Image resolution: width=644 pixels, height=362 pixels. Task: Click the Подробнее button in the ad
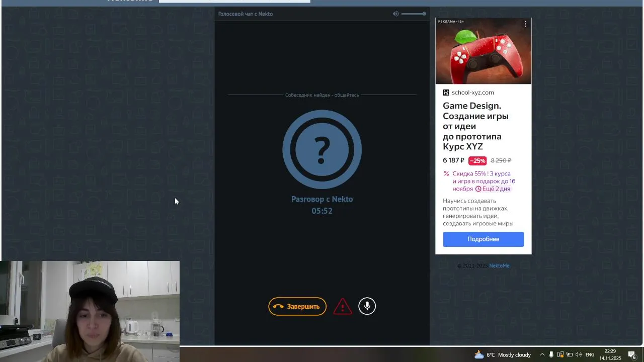click(x=483, y=239)
